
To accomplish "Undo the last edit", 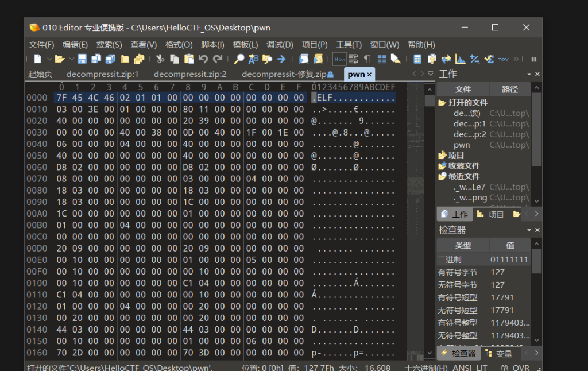I will [203, 59].
